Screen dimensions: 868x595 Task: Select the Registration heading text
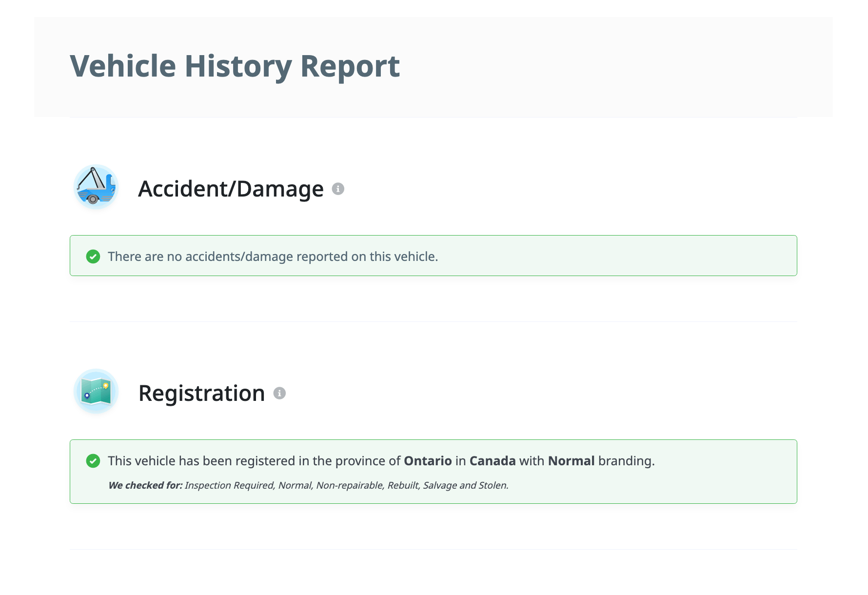(201, 393)
